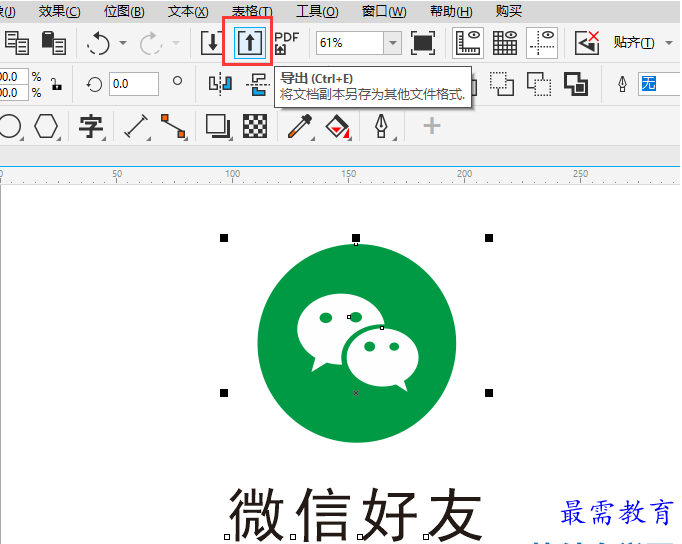
Task: Open the 位图(B) menu
Action: pos(124,11)
